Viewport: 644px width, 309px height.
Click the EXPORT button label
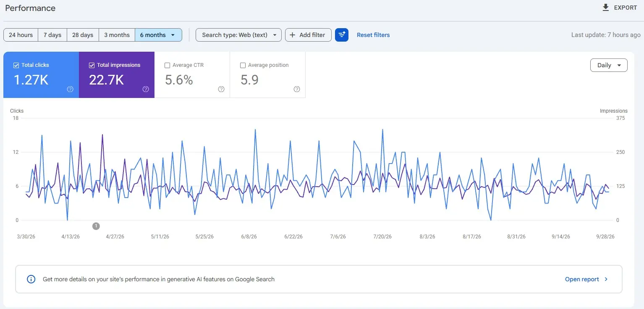626,8
